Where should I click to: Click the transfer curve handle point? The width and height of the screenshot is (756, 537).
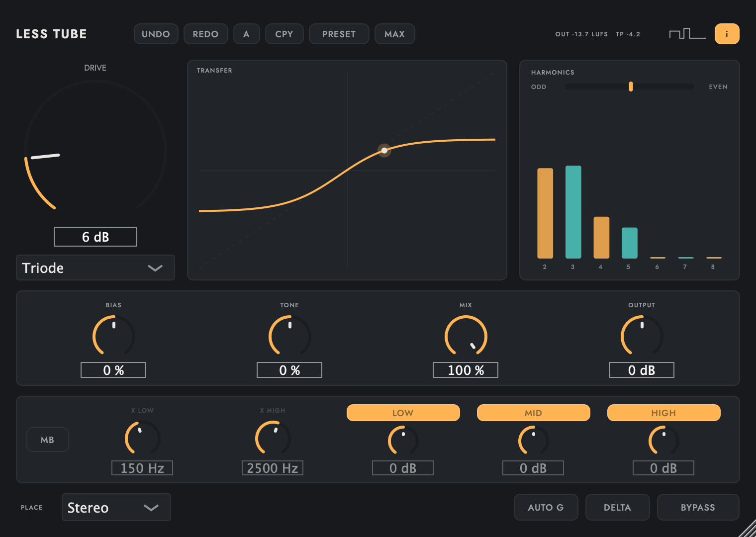pyautogui.click(x=384, y=150)
